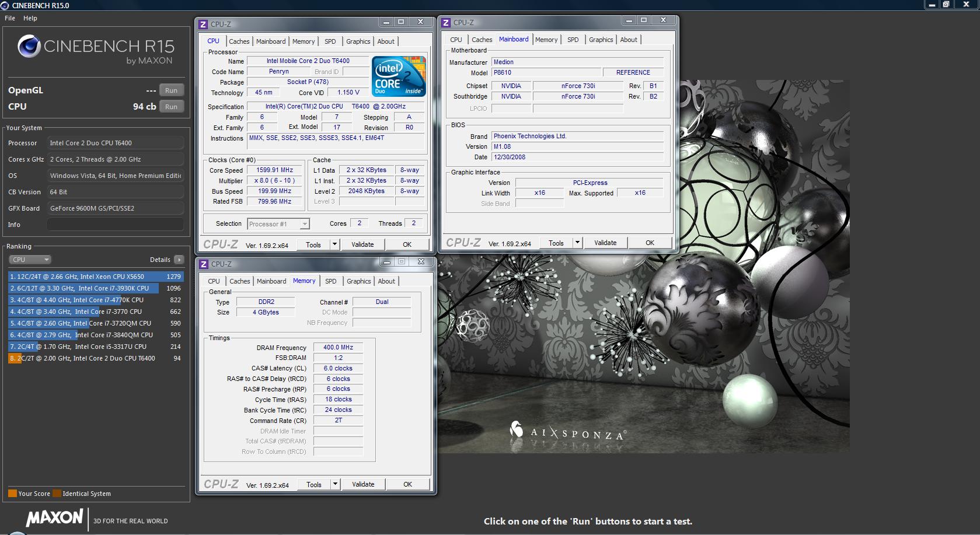Click the Cinebench title bar app icon
Image resolution: width=980 pixels, height=535 pixels.
click(x=5, y=5)
